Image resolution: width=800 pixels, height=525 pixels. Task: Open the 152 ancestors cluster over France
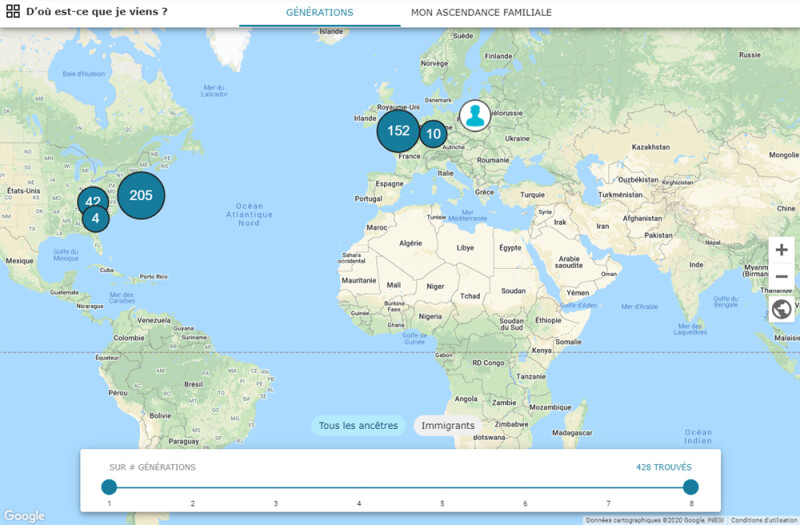click(398, 131)
